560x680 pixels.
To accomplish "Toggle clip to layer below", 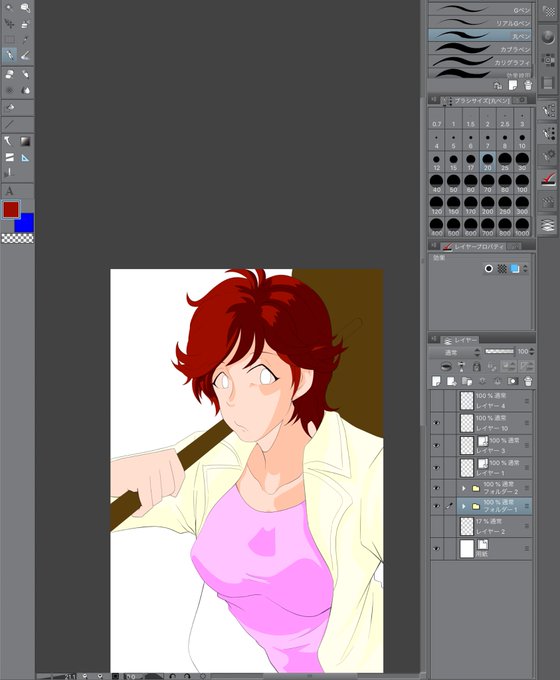I will coord(445,367).
